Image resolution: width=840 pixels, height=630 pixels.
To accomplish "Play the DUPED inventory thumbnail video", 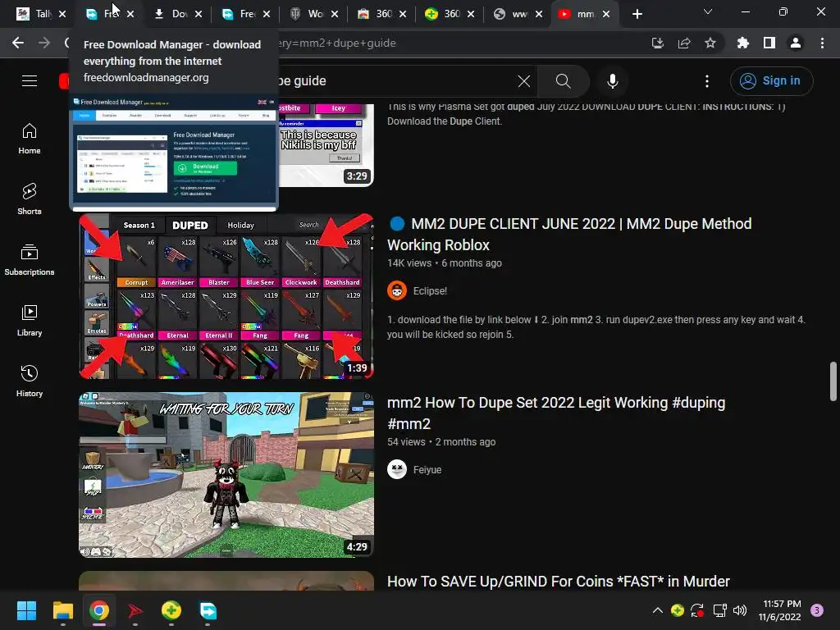I will click(226, 296).
